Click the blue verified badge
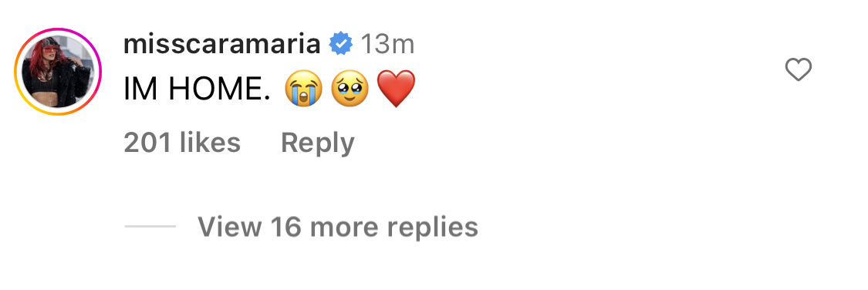 click(341, 44)
